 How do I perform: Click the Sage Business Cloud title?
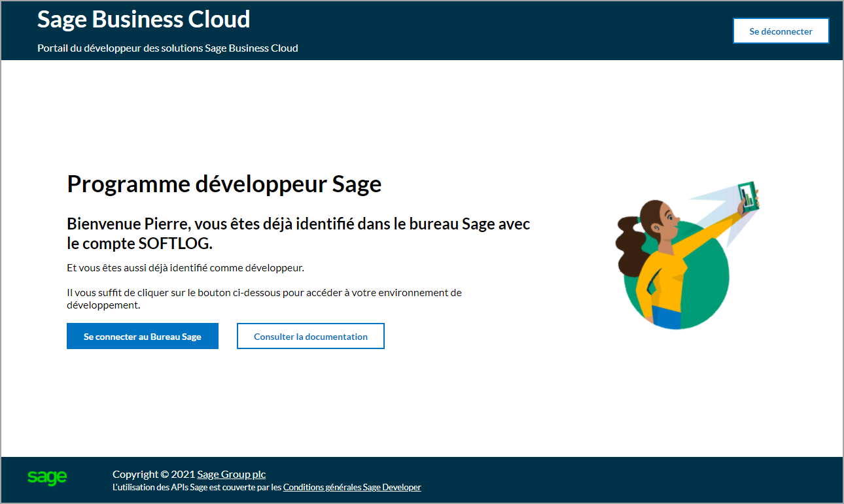[144, 19]
